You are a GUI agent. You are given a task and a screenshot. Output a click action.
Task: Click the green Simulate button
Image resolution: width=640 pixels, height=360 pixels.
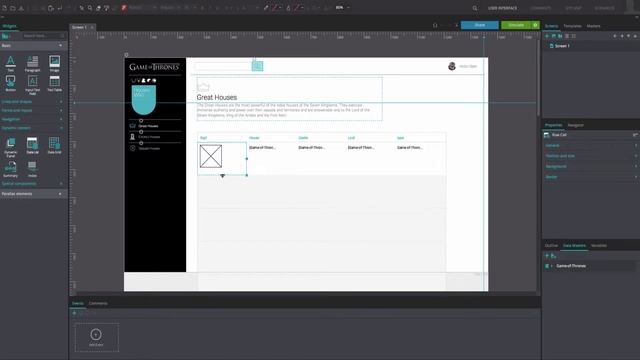[516, 25]
